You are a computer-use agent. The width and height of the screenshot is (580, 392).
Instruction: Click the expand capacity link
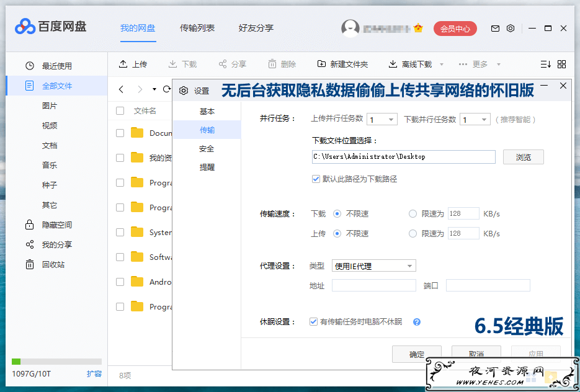94,373
